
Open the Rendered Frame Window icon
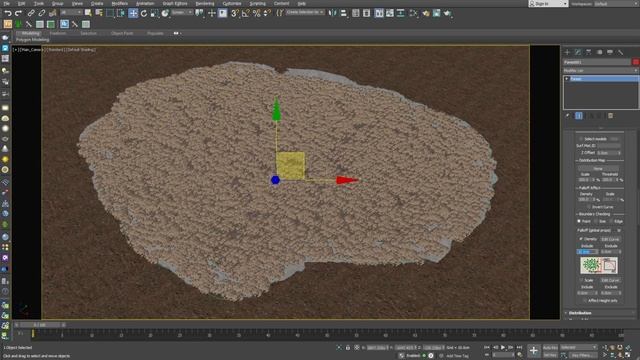click(x=436, y=13)
